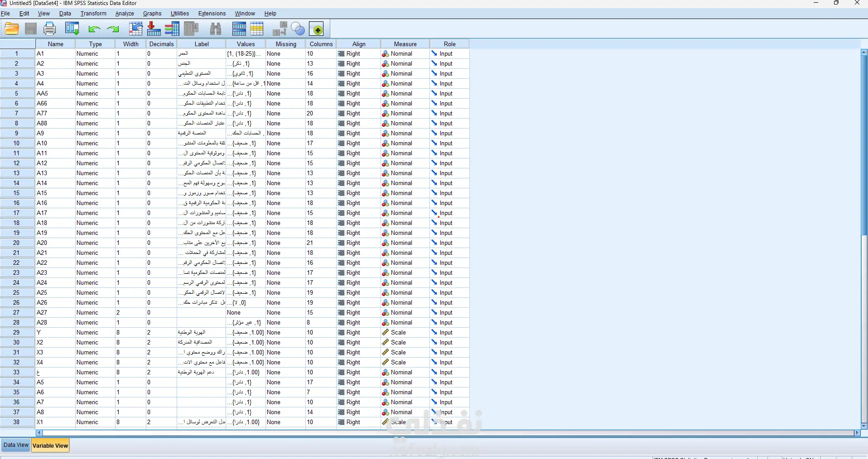Click the Scale ruler icon in row Y
Image resolution: width=868 pixels, height=459 pixels.
pyautogui.click(x=386, y=333)
